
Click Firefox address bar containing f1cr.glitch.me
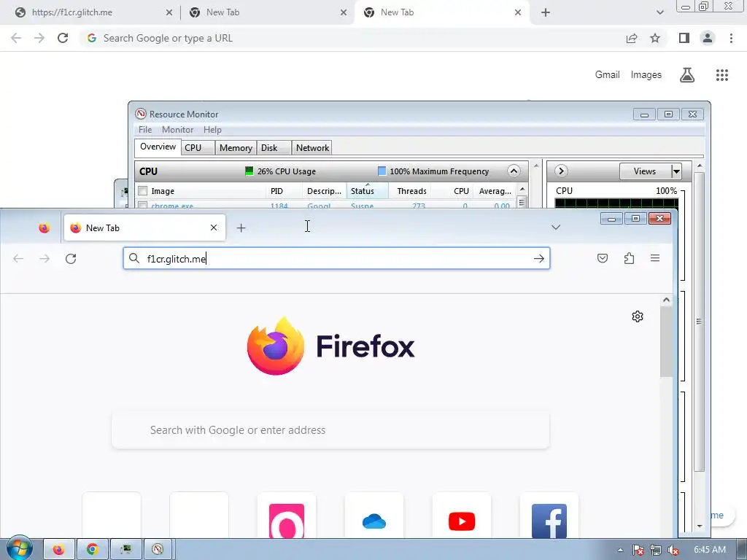[336, 259]
